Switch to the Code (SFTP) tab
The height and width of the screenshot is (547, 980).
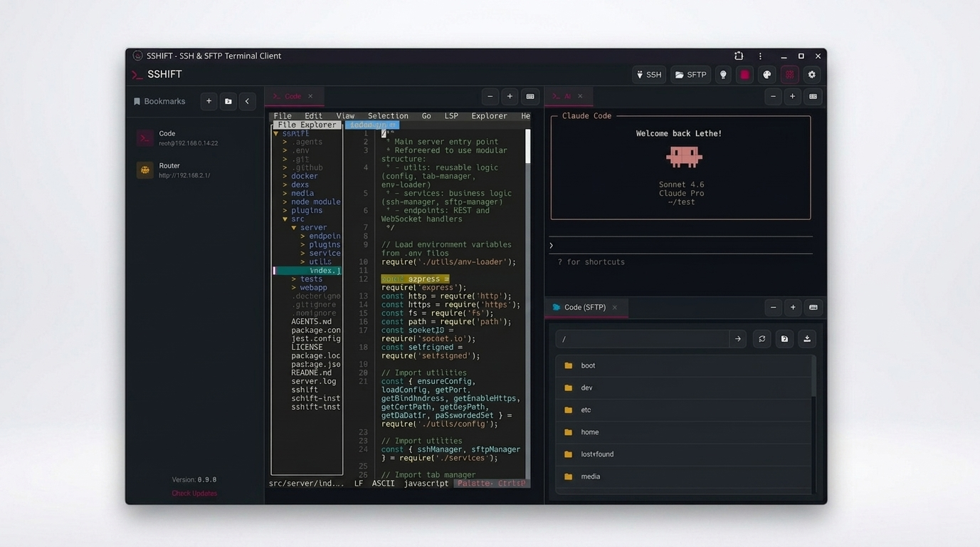point(584,307)
